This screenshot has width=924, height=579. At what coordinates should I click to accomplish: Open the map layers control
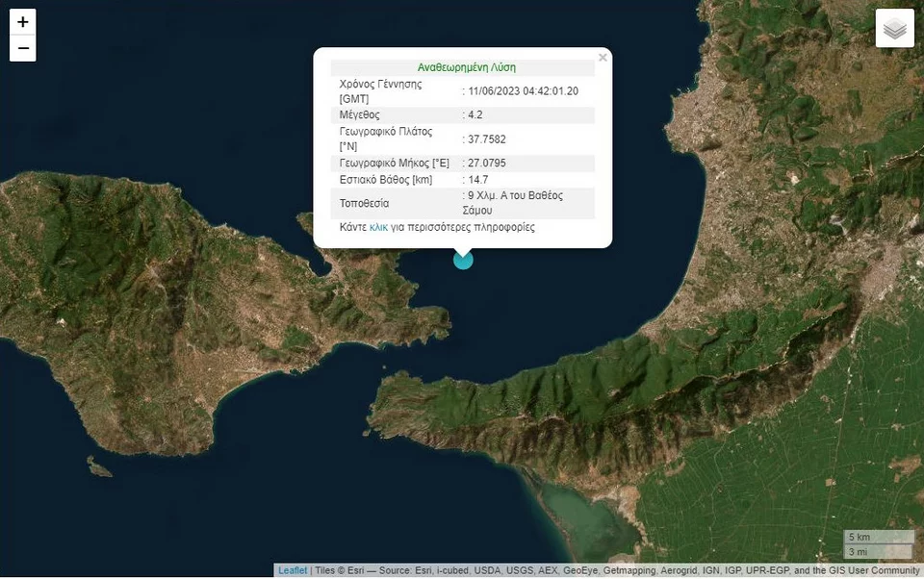[x=894, y=29]
